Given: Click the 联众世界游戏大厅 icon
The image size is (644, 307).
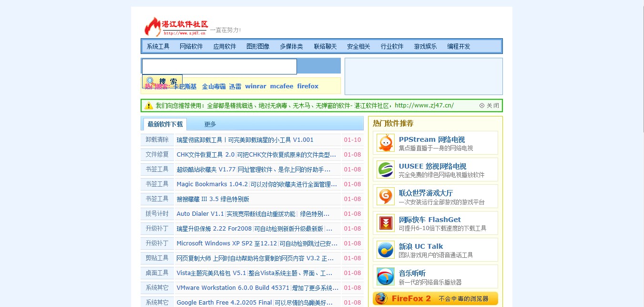Looking at the screenshot, I should pyautogui.click(x=386, y=196).
